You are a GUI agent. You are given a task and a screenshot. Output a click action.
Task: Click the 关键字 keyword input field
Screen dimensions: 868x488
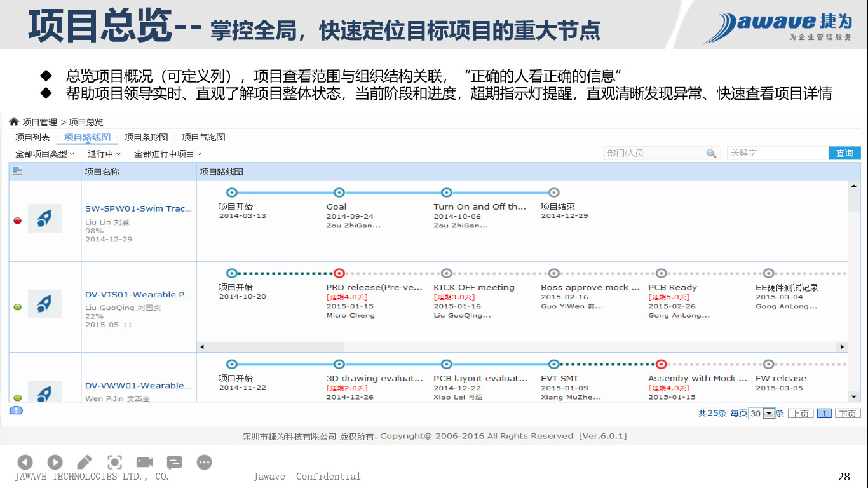777,153
